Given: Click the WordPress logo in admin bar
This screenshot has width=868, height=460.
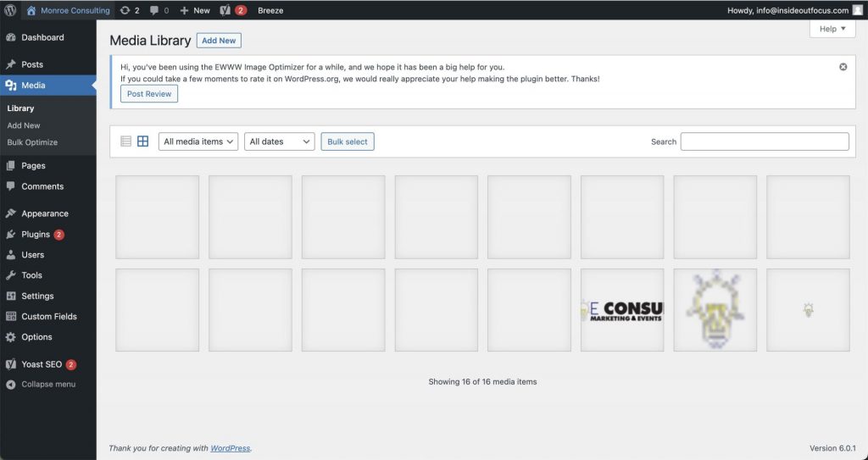Looking at the screenshot, I should point(10,10).
